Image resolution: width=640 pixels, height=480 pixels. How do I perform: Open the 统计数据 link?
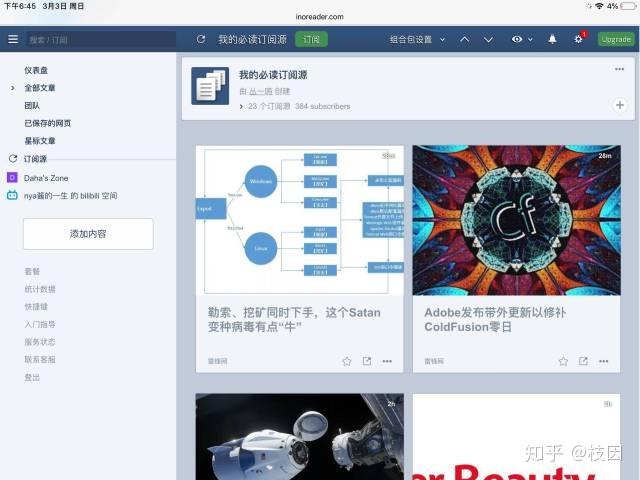(x=40, y=289)
